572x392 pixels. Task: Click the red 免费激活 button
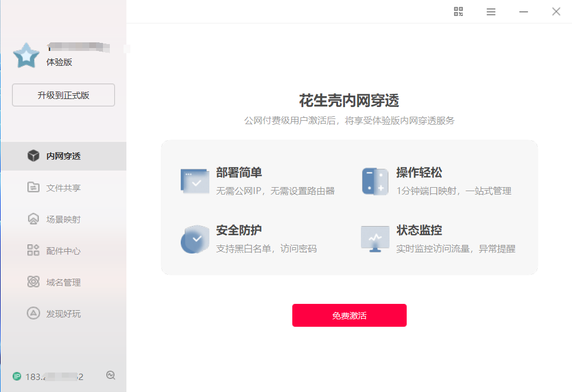(349, 315)
